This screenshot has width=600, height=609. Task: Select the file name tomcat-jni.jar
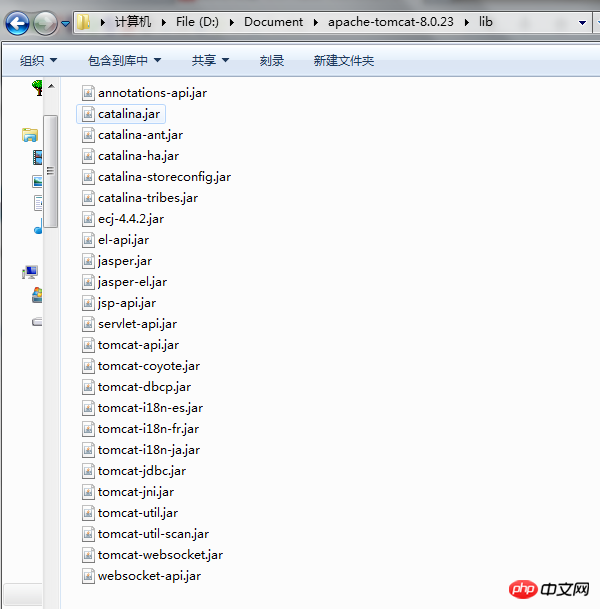[x=136, y=492]
